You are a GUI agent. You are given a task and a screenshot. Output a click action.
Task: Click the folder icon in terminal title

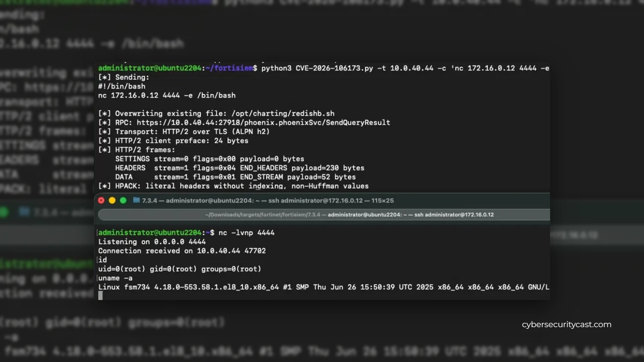(x=136, y=200)
